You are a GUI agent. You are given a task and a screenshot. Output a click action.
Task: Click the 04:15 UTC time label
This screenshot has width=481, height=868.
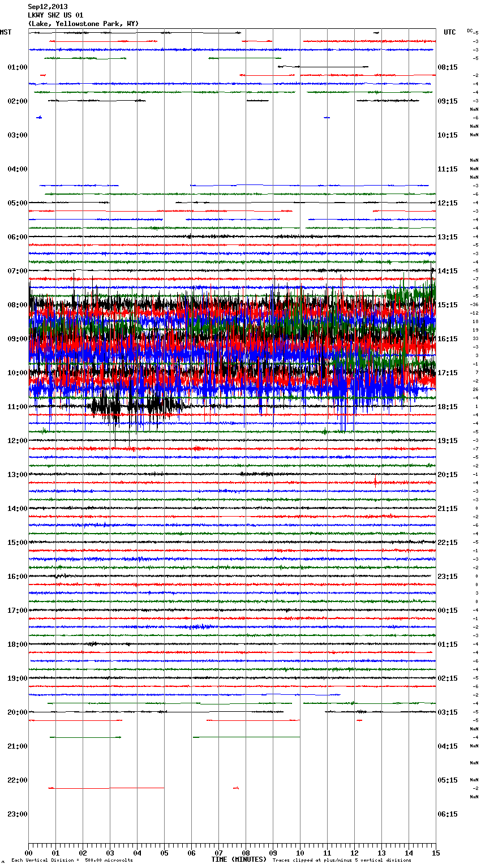coord(448,746)
